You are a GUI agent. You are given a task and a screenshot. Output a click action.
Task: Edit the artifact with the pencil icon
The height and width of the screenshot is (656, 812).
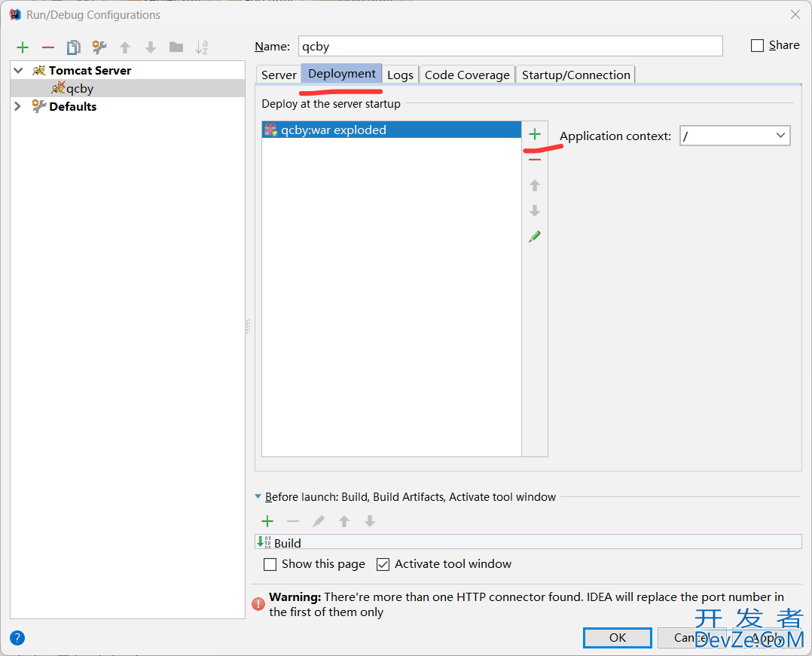click(x=535, y=236)
